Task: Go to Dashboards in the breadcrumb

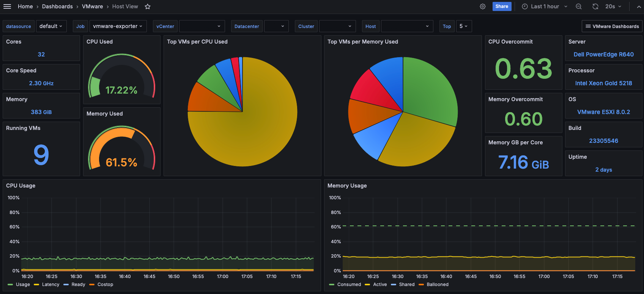Action: [57, 6]
